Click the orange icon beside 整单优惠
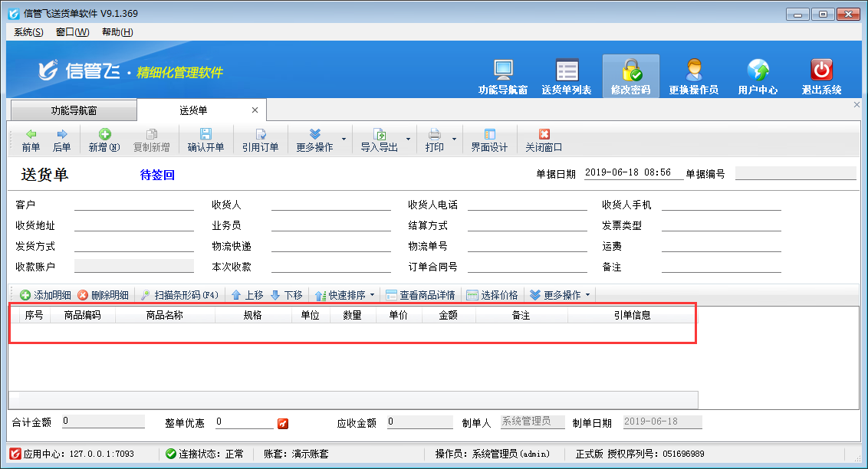The width and height of the screenshot is (868, 469). pos(283,423)
